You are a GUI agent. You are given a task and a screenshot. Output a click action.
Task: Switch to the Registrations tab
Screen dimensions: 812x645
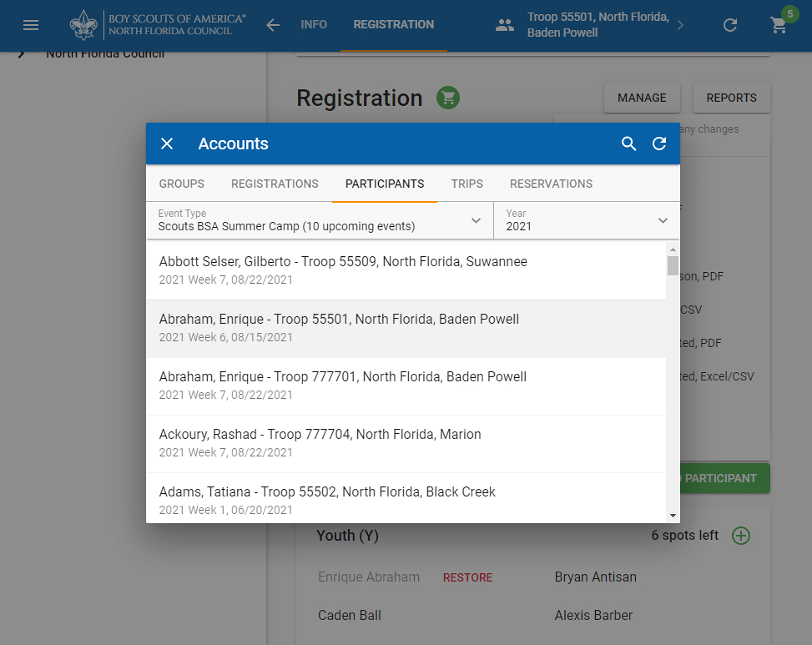pos(275,184)
